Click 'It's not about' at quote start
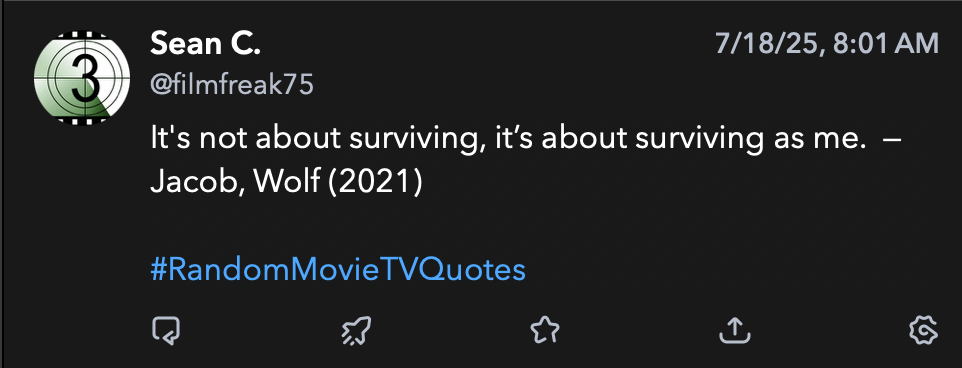 [x=245, y=139]
